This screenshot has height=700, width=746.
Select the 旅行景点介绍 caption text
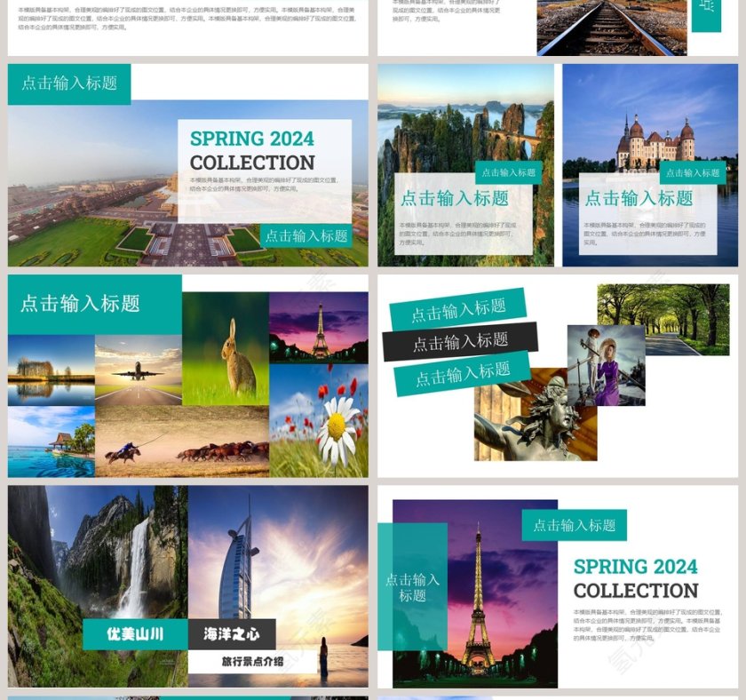point(252,662)
